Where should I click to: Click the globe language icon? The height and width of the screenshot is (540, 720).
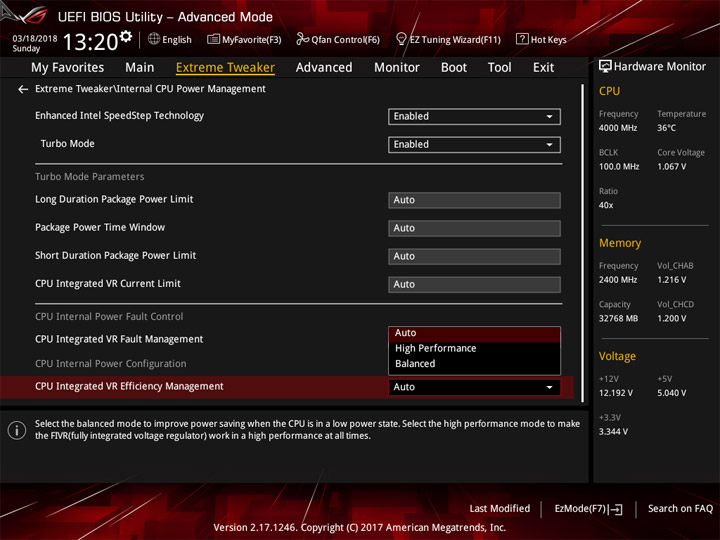click(x=154, y=39)
